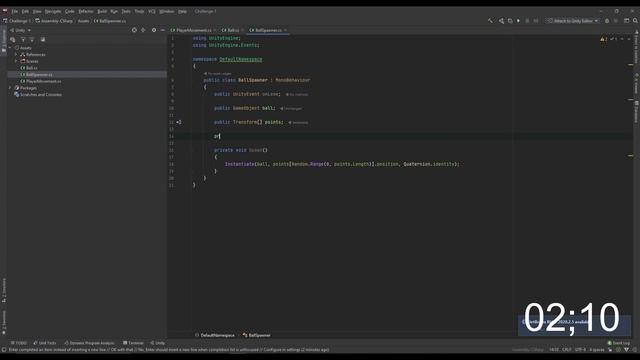Open the View menu
The image size is (640, 360).
pos(37,11)
